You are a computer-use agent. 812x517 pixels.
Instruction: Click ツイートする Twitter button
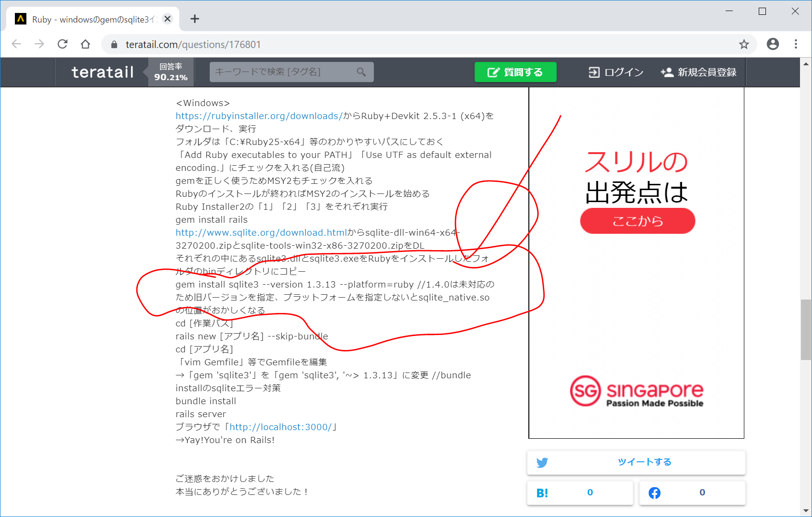tap(636, 462)
